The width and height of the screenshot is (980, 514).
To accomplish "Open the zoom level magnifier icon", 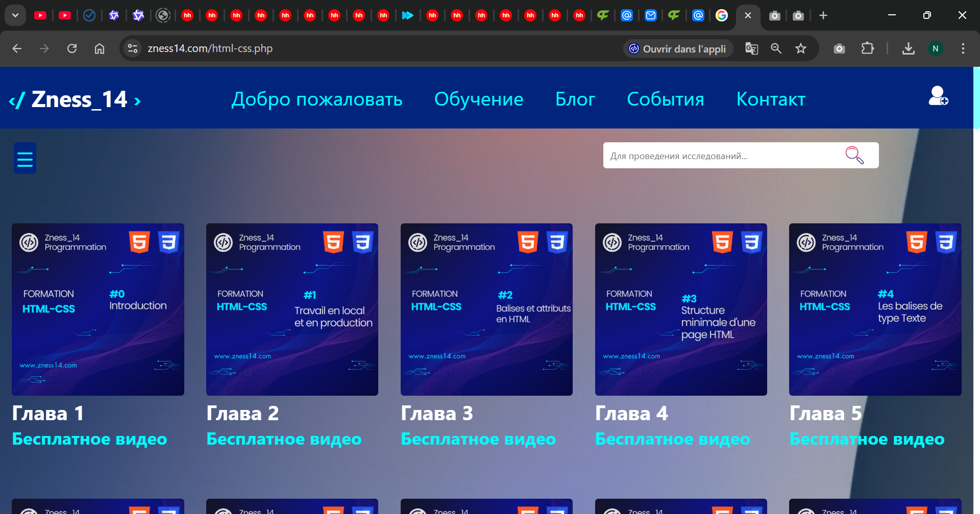I will [x=776, y=48].
